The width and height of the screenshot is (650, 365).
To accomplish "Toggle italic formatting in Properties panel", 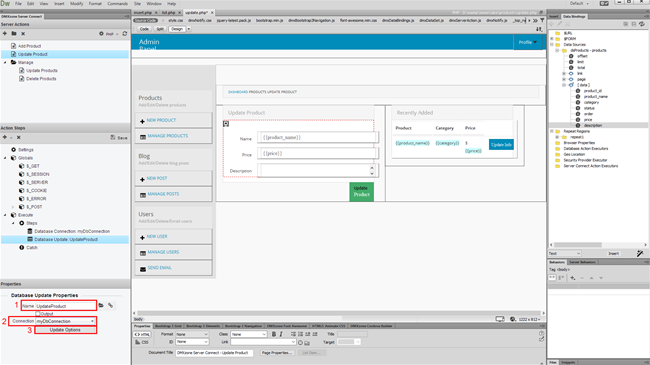I will click(281, 334).
